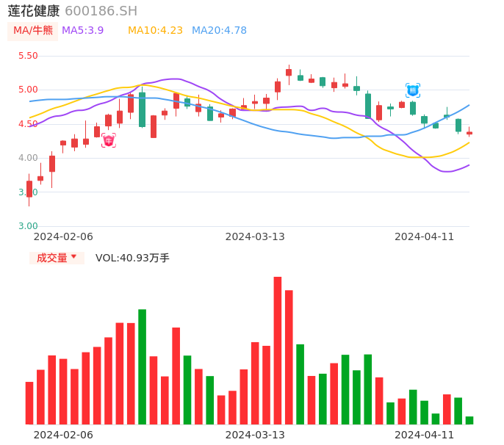Click the MA5:3.9 legend label
The height and width of the screenshot is (445, 504).
pos(82,31)
